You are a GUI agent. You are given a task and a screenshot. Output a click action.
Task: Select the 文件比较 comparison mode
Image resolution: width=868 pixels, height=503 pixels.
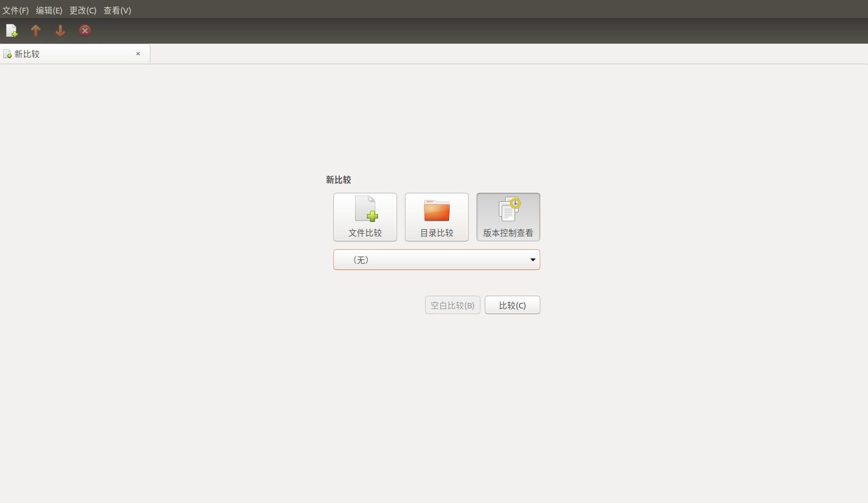click(365, 217)
